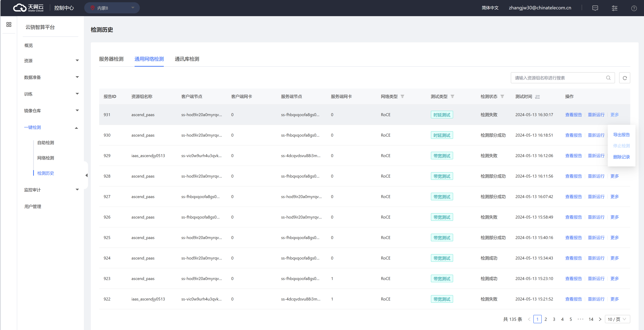Expand the 镜像仓库 menu

(51, 111)
